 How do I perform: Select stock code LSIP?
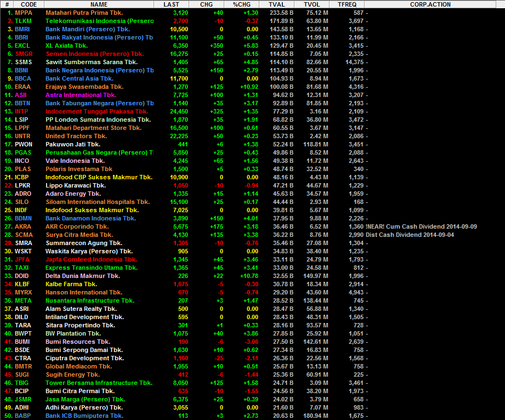click(21, 120)
